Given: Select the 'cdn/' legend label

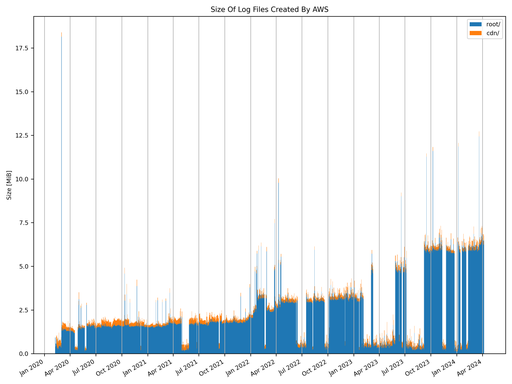Looking at the screenshot, I should click(493, 33).
